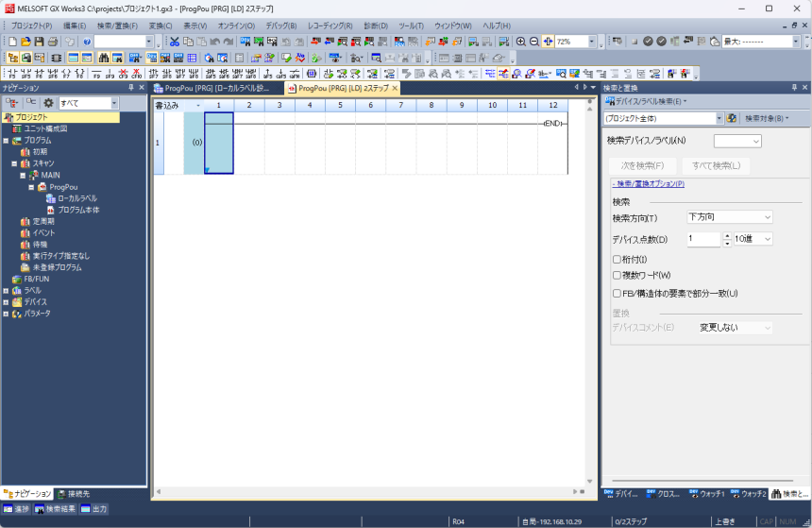Viewport: 812px width, 528px height.
Task: Check FB/構造体の要素で部分一致 option
Action: point(617,293)
